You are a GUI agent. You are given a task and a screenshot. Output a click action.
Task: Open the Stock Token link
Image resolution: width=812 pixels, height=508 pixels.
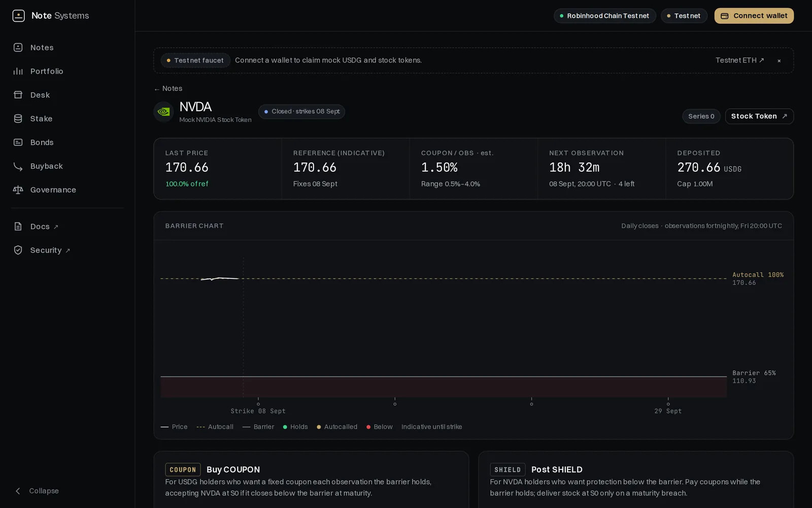[759, 116]
